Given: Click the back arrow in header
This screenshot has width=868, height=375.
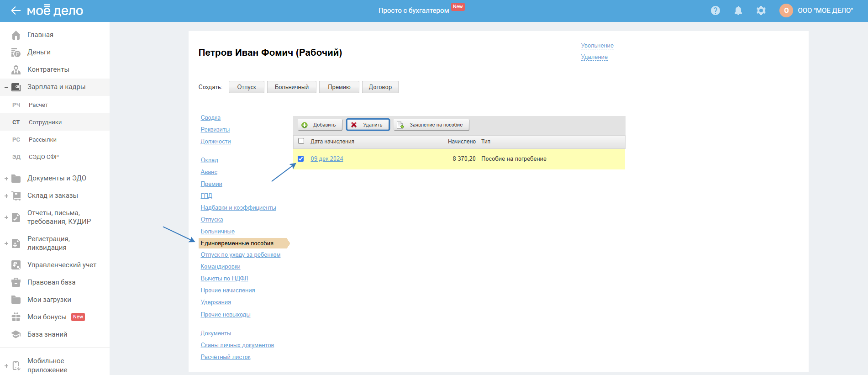Looking at the screenshot, I should pos(16,11).
